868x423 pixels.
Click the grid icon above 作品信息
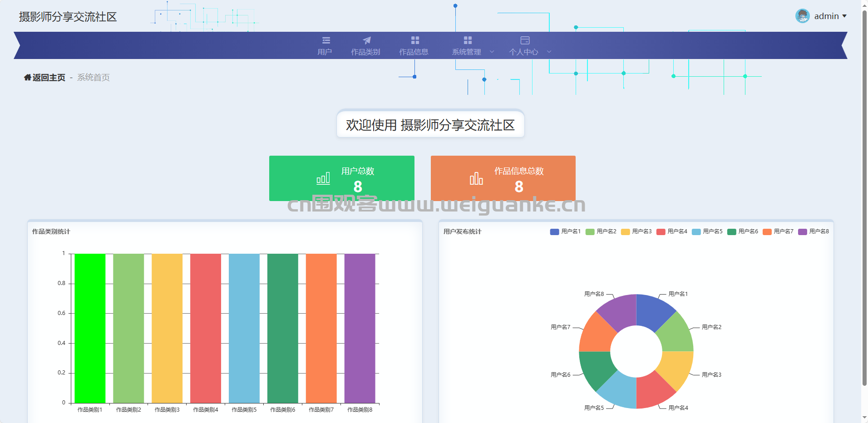point(415,40)
